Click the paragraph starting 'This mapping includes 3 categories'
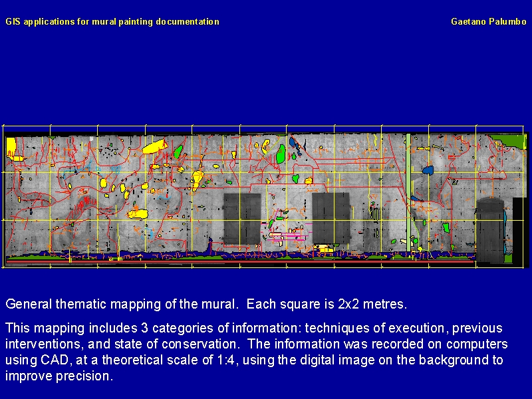The height and width of the screenshot is (399, 532). click(x=257, y=352)
